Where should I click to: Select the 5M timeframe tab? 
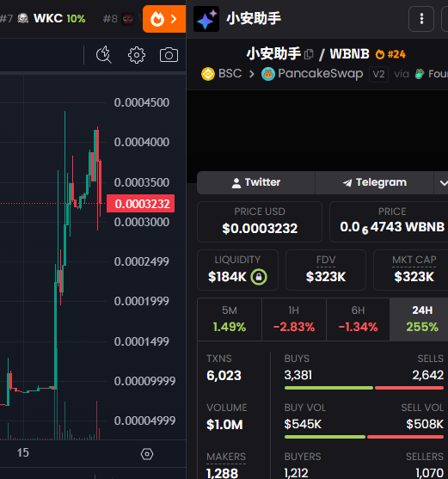click(230, 319)
